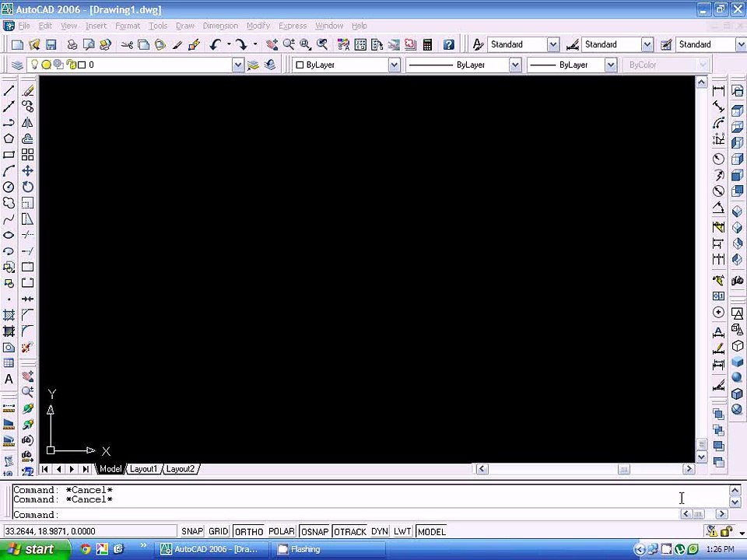
Task: Open the Help question mark icon
Action: click(448, 45)
